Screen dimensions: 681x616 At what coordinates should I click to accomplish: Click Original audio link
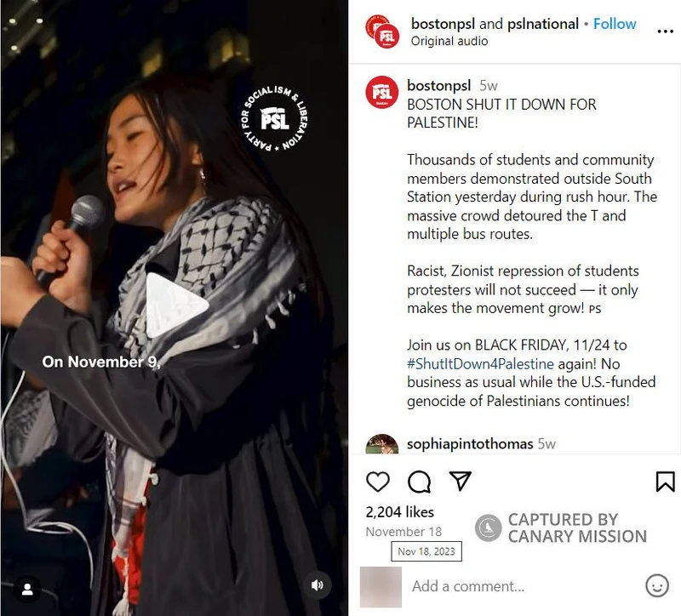coord(449,41)
